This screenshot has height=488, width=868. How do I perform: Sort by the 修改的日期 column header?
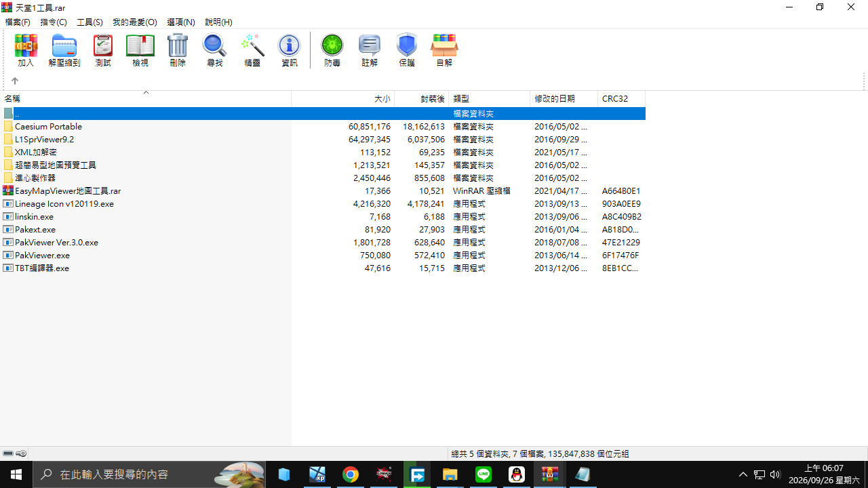tap(564, 99)
